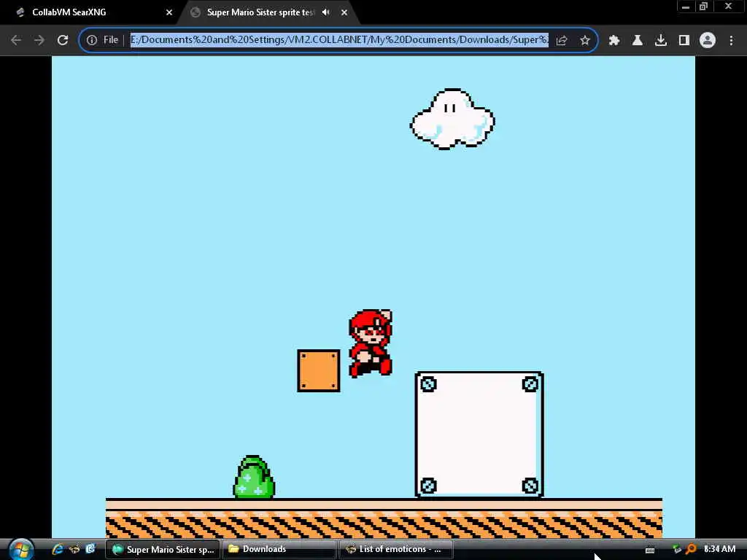Launch Internet Explorer from quick launch

point(58,549)
